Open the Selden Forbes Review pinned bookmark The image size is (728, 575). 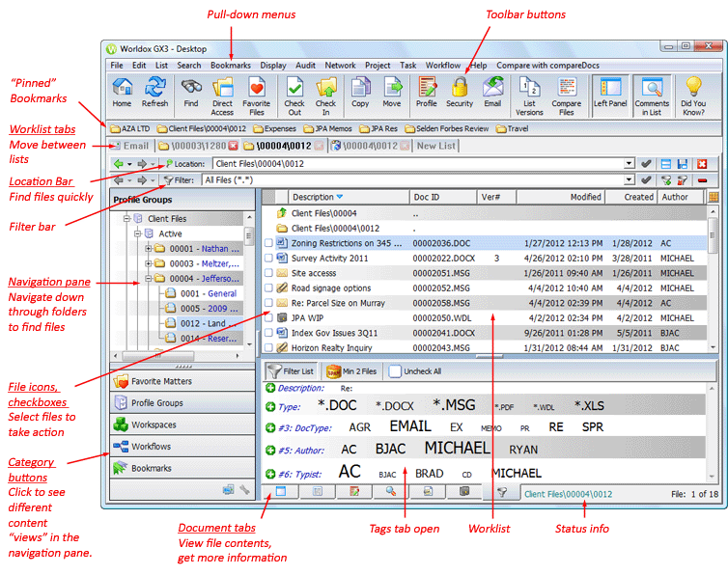[447, 128]
